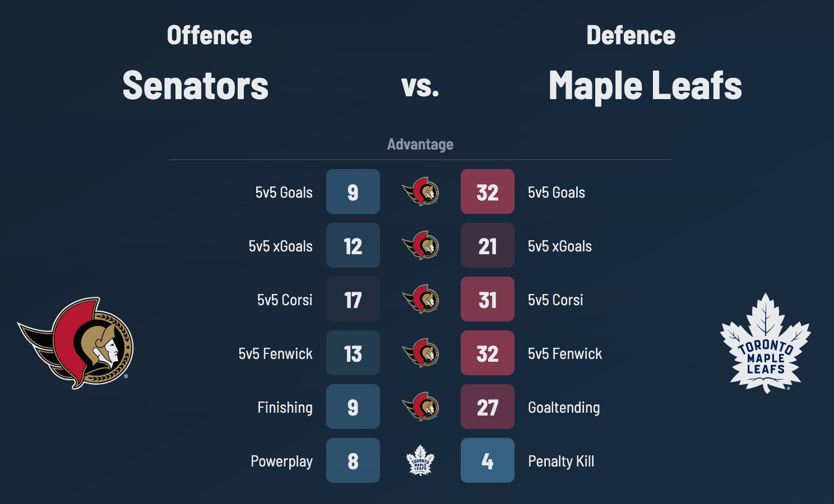Click the Powerplay stat label
This screenshot has width=834, height=504.
point(281,461)
